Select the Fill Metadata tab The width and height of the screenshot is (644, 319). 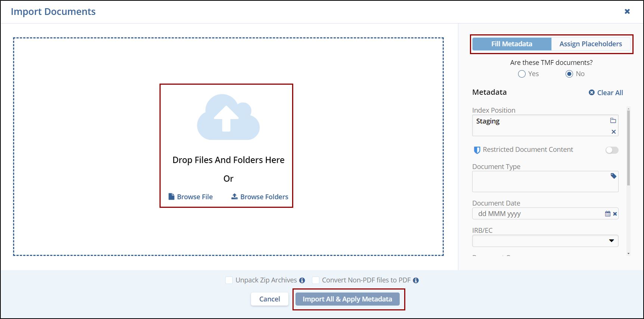click(x=511, y=44)
